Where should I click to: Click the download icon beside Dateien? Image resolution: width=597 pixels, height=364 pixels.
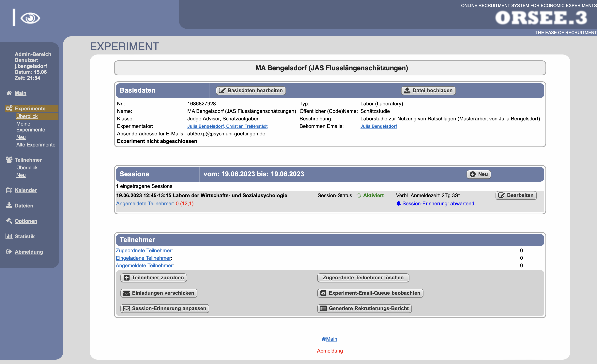(9, 205)
